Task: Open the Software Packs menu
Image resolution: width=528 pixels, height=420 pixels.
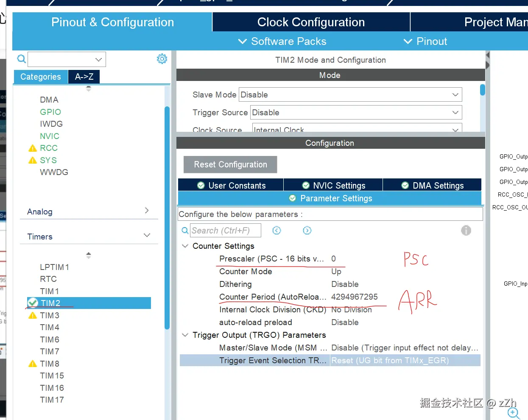Action: (x=282, y=42)
